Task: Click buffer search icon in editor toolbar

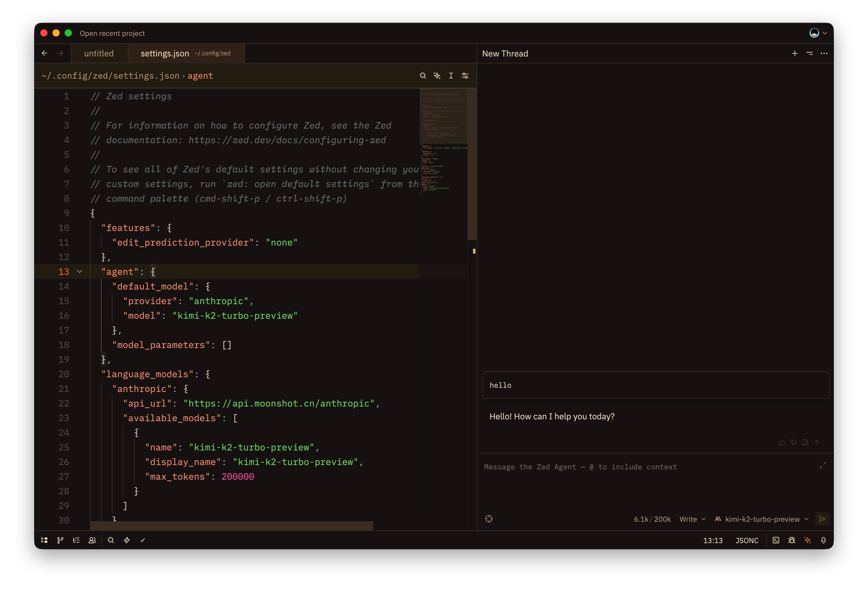Action: (x=423, y=76)
